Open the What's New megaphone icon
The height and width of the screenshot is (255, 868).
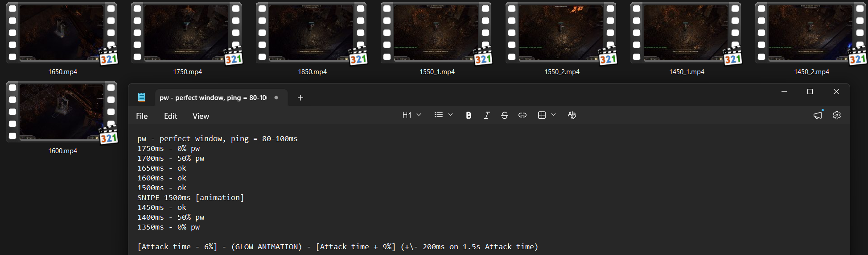[x=818, y=115]
